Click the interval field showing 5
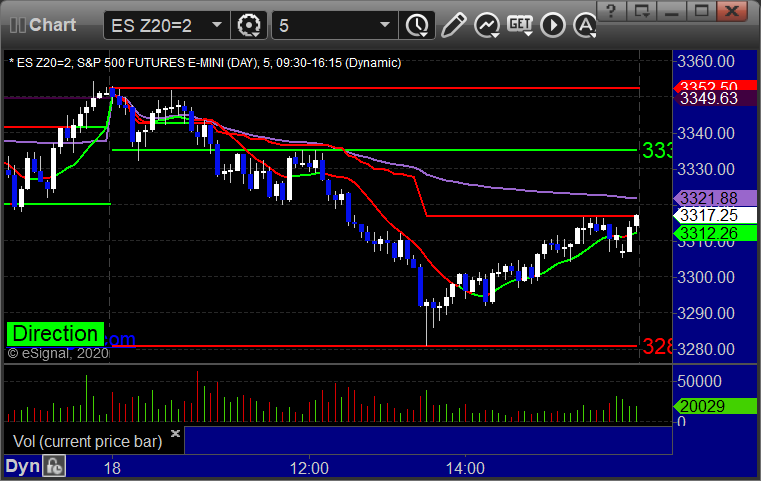The image size is (761, 481). click(335, 25)
